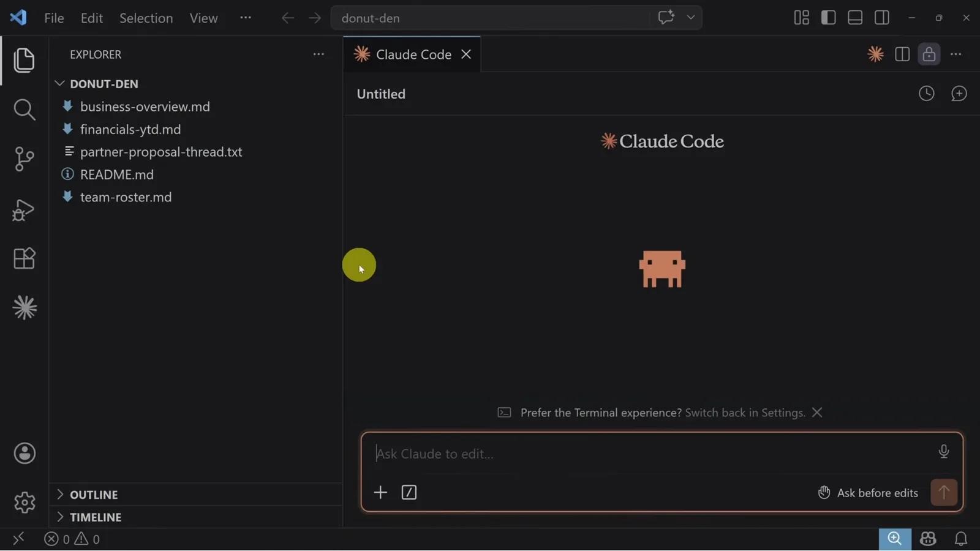Open the Extensions view
The image size is (980, 551).
coord(24,258)
